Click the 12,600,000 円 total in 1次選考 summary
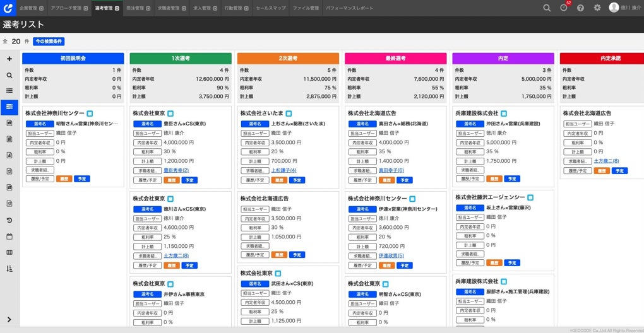 (212, 79)
